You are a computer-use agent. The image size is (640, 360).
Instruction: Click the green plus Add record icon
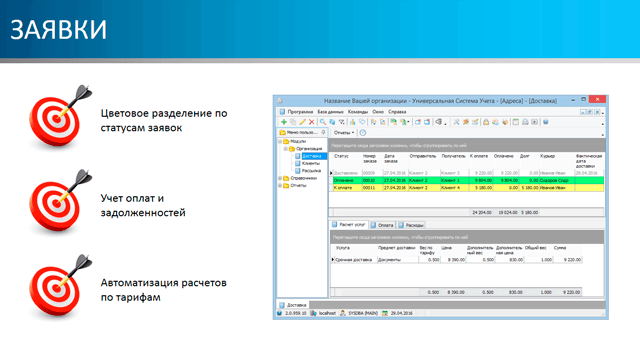[284, 122]
